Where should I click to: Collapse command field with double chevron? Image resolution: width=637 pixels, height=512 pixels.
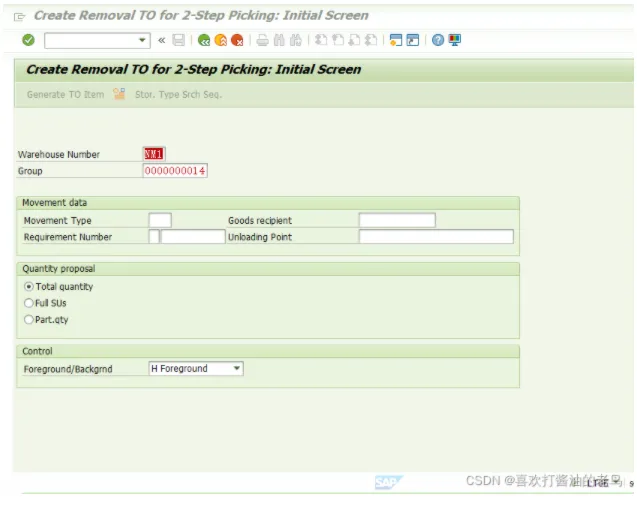pyautogui.click(x=162, y=40)
